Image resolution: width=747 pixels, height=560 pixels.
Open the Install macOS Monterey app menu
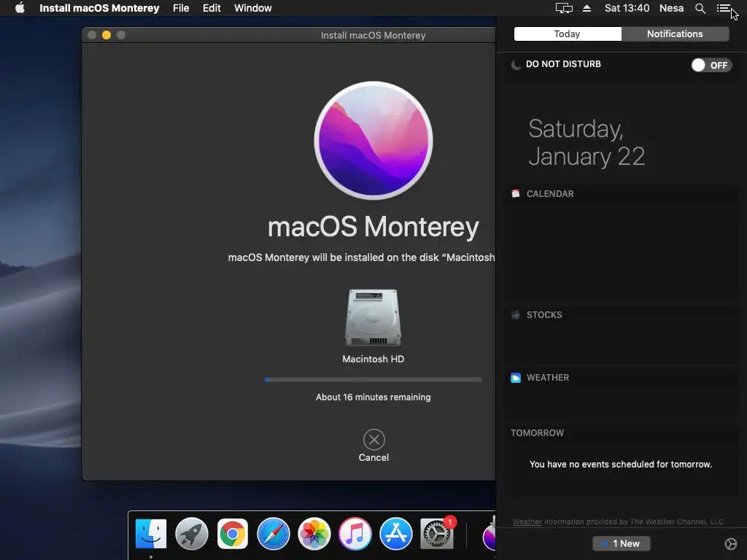pos(99,8)
